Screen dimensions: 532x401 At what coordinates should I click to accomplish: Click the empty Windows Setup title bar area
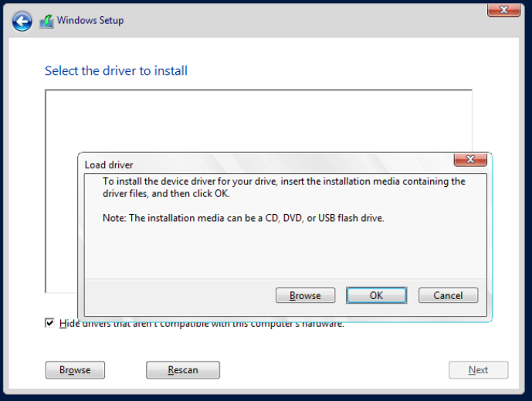(309, 21)
